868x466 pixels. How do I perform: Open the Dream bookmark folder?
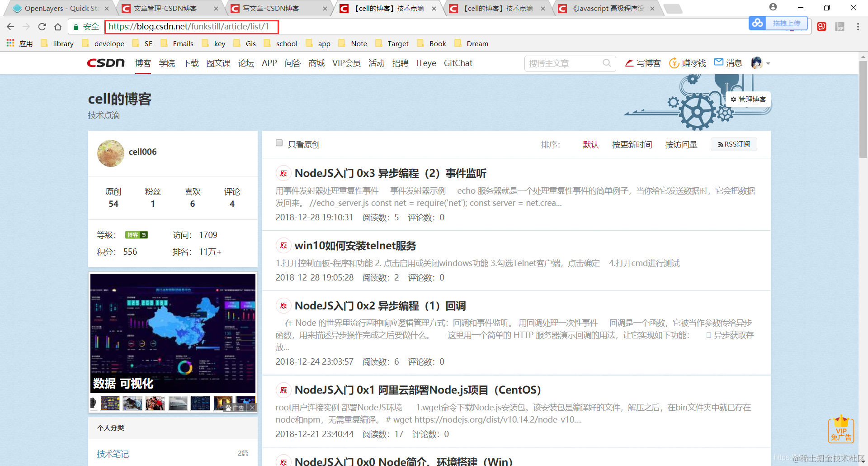[472, 43]
